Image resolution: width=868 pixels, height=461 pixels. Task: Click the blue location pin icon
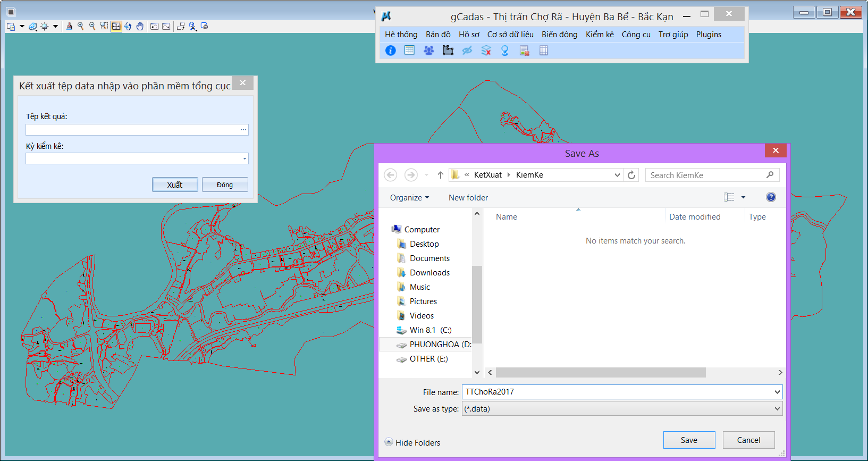coord(504,51)
